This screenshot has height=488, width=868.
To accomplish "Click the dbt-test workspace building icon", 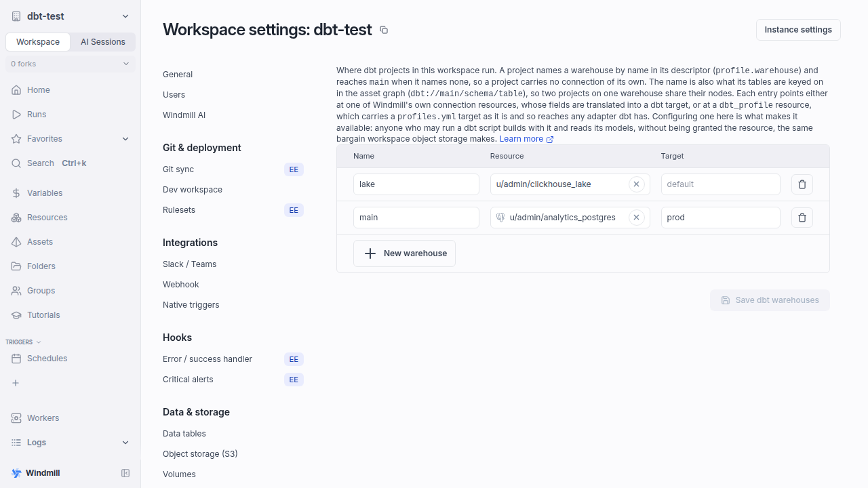I will click(x=16, y=16).
